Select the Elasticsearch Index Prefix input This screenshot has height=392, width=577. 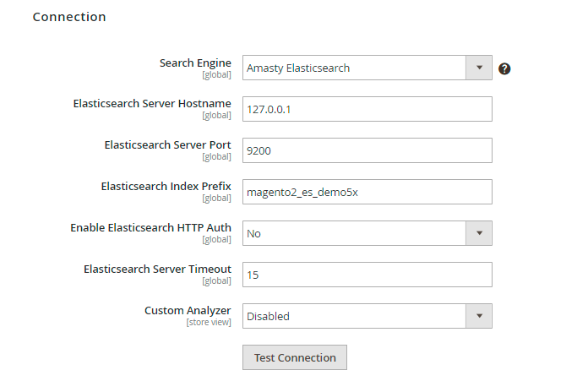coord(367,192)
